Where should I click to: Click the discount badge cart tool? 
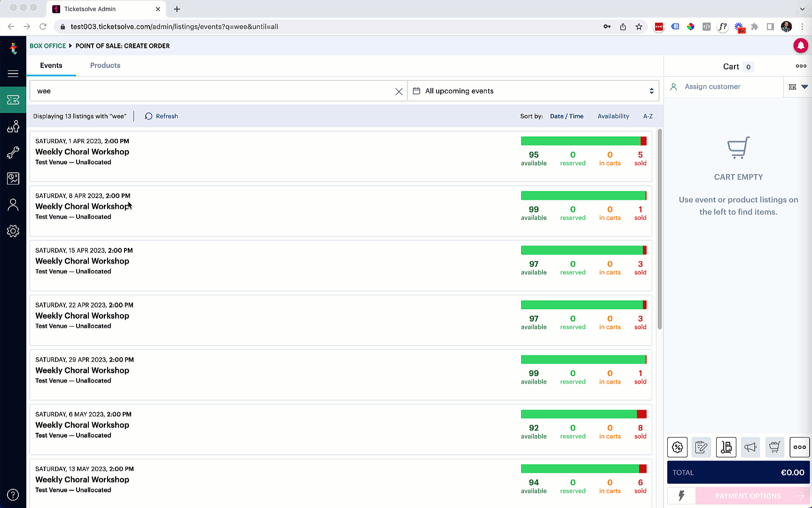point(677,447)
